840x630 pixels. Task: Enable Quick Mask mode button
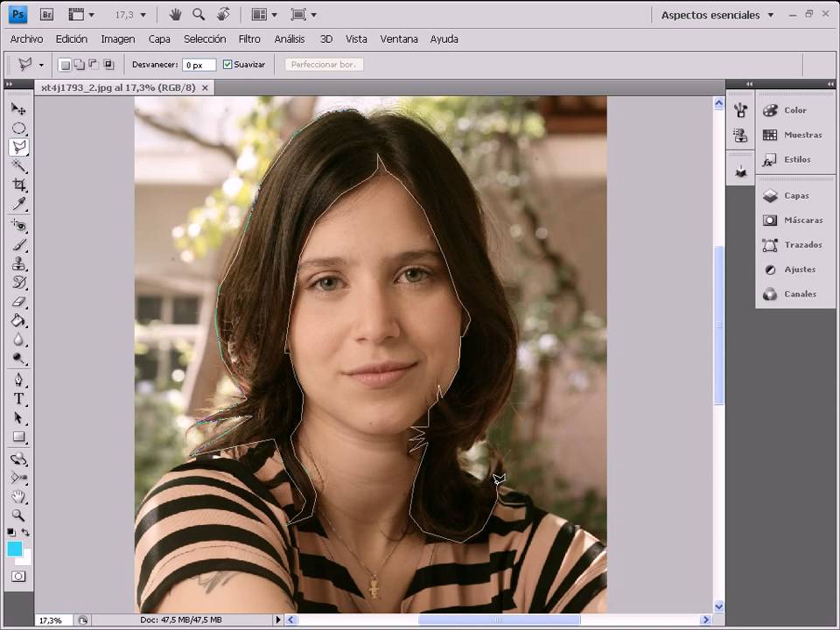(18, 577)
